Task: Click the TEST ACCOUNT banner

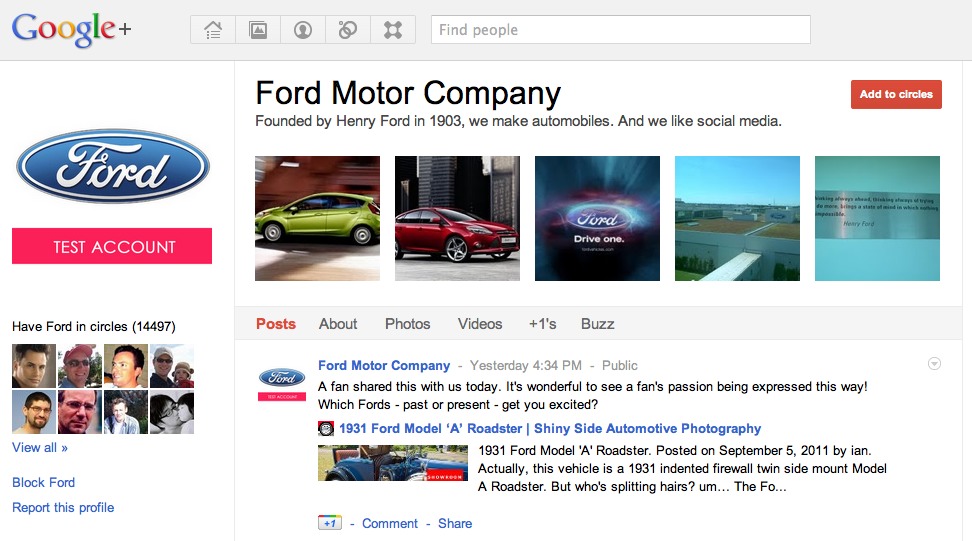Action: [x=112, y=246]
